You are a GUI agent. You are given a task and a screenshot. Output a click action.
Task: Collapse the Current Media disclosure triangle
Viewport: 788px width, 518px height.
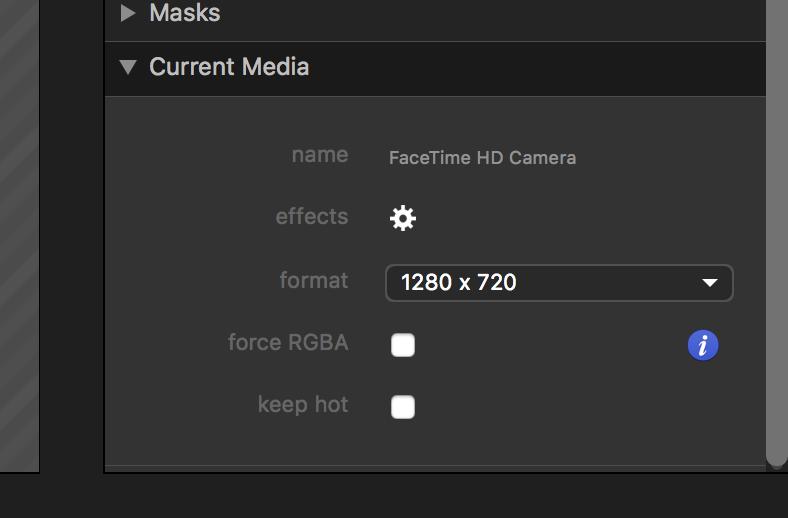[128, 67]
